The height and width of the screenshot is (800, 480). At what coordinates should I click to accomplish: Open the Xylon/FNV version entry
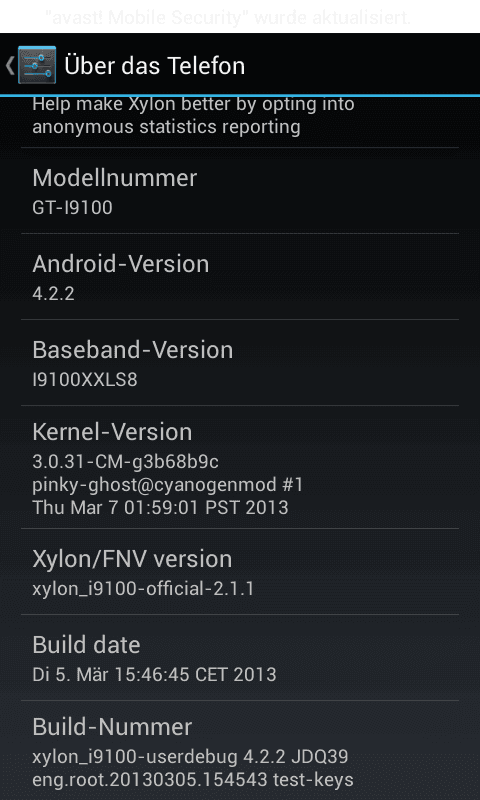tap(240, 571)
